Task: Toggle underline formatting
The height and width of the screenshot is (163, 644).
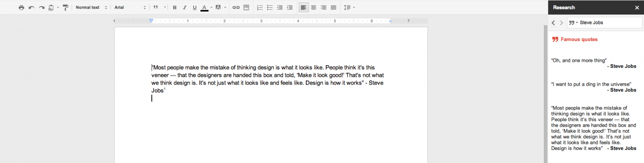Action: tap(194, 8)
